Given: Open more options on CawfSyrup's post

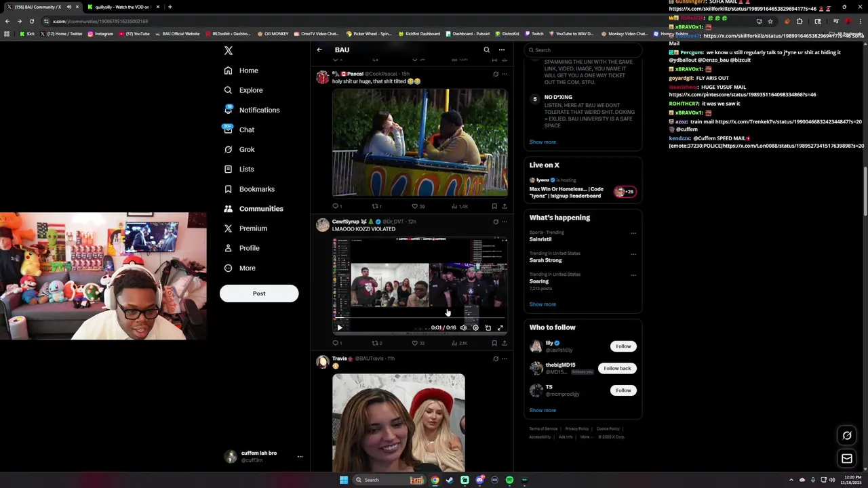Looking at the screenshot, I should pos(505,222).
